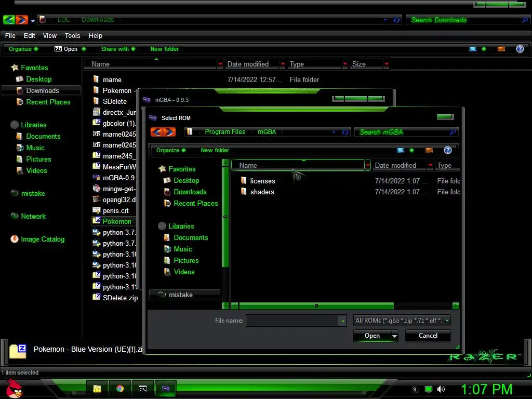Switch to mGBA taskbar button
The width and height of the screenshot is (532, 399).
pos(165,389)
